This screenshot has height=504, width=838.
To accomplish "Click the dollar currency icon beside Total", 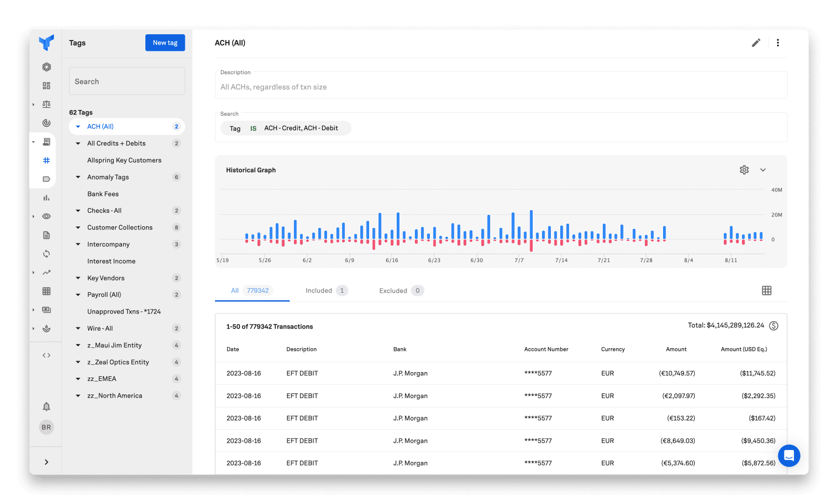I will (774, 326).
